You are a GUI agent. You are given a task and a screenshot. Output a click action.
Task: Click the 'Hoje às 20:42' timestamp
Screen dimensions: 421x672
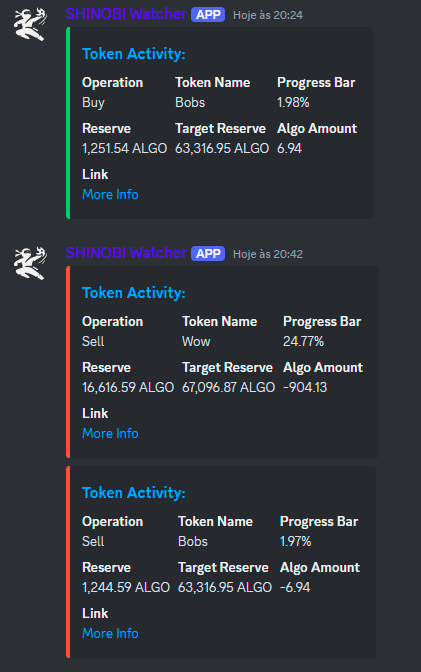[x=268, y=254]
